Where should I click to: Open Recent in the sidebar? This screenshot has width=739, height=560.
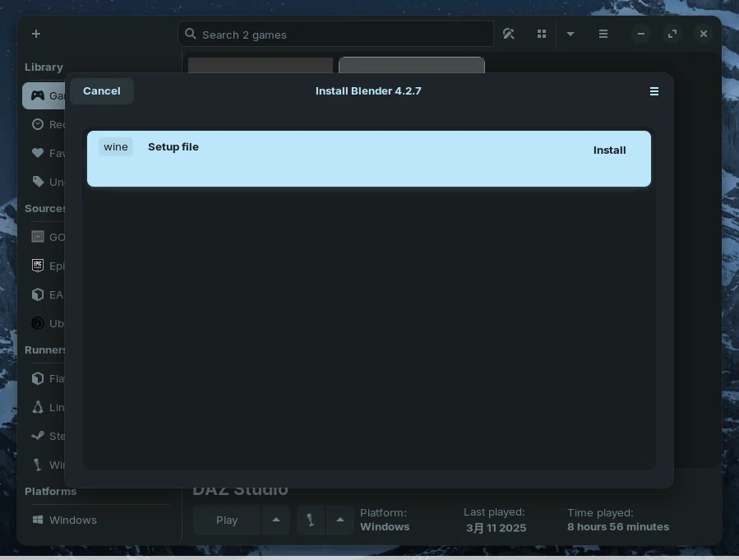tap(44, 124)
